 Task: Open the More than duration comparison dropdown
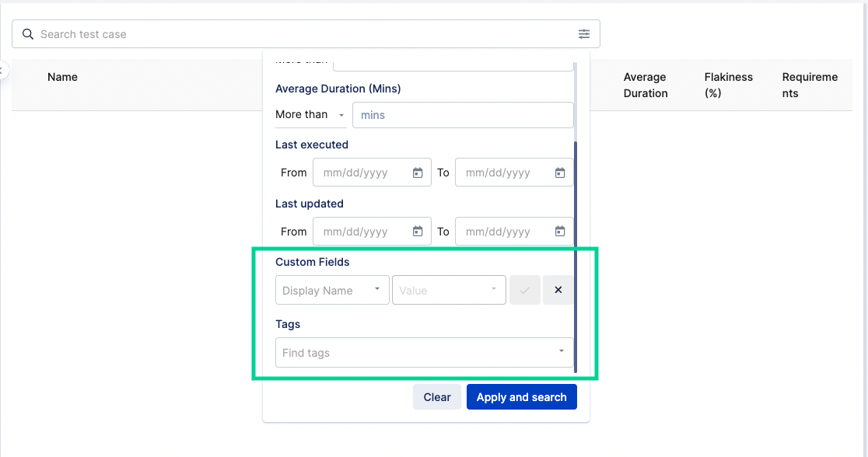point(309,114)
